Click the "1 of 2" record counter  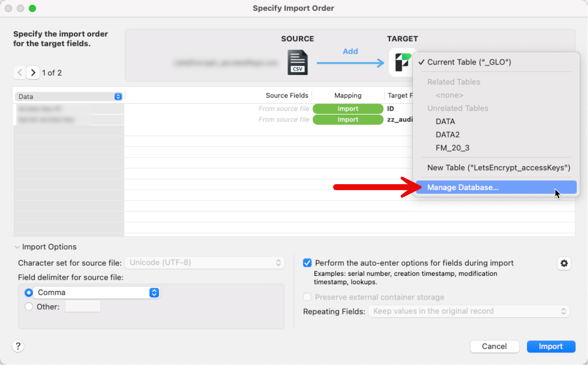(52, 73)
